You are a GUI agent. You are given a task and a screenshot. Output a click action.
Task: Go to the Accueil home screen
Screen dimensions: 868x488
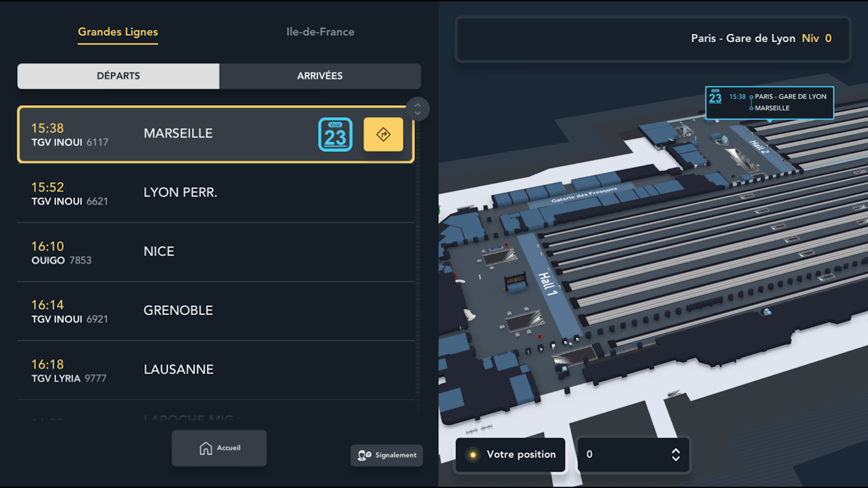point(219,448)
